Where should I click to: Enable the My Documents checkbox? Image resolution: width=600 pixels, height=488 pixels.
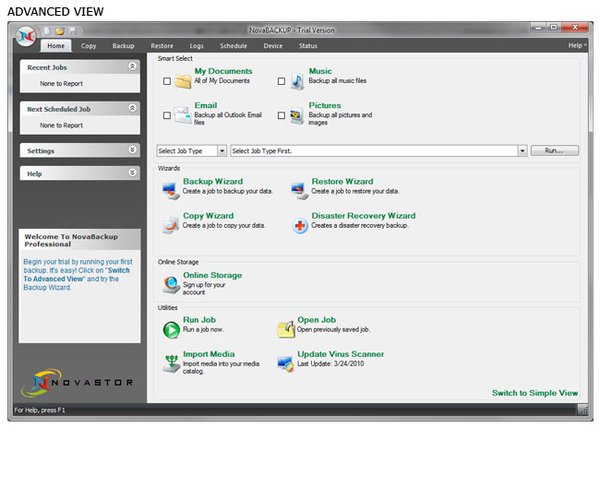[167, 81]
